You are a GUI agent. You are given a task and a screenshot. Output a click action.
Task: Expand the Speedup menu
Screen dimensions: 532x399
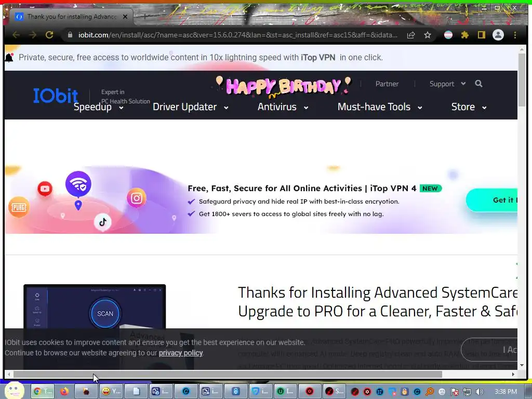coord(98,107)
